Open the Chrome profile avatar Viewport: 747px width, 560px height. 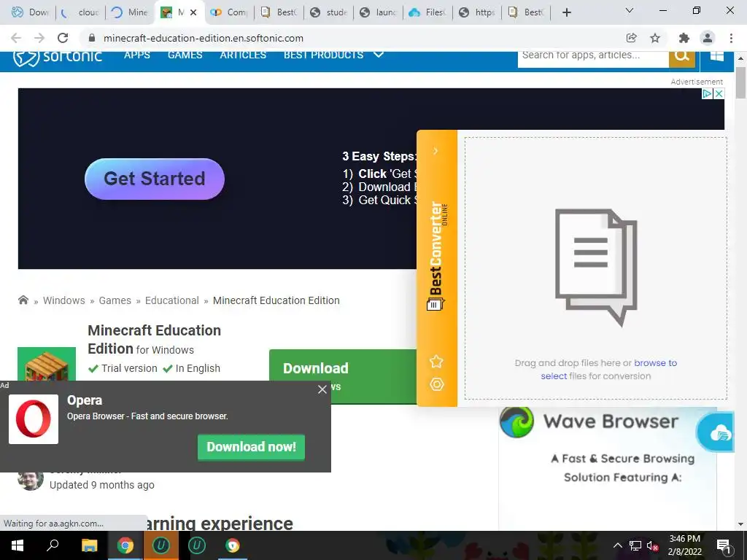708,38
